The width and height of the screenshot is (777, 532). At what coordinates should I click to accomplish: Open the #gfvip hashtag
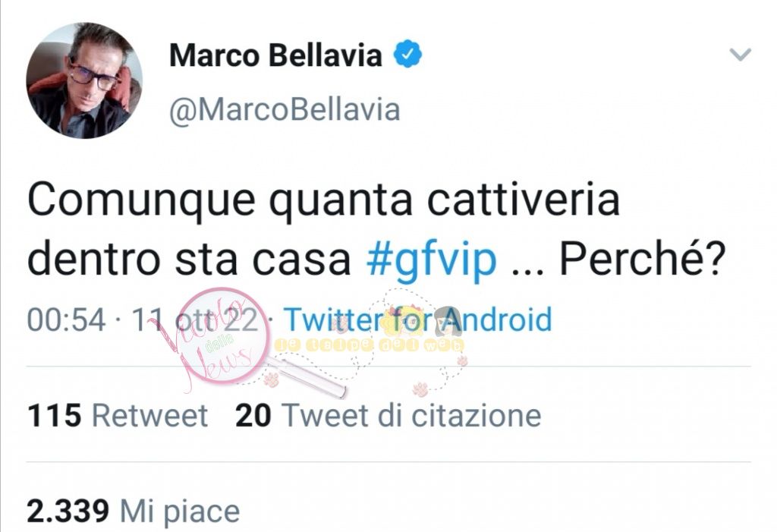point(431,260)
